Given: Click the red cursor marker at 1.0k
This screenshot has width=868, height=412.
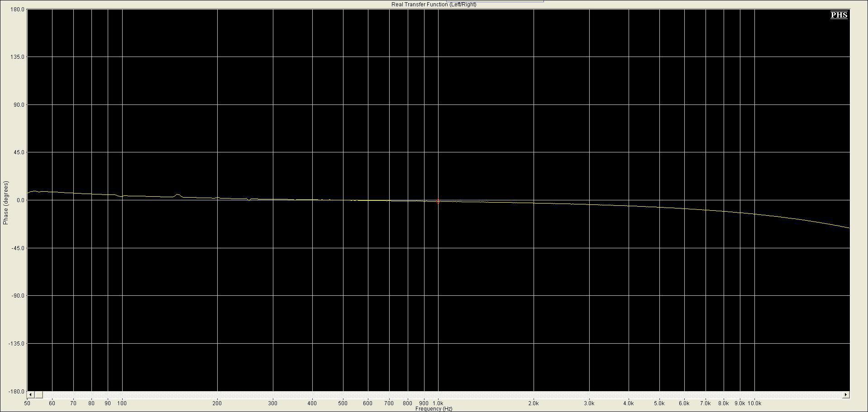Looking at the screenshot, I should (438, 202).
